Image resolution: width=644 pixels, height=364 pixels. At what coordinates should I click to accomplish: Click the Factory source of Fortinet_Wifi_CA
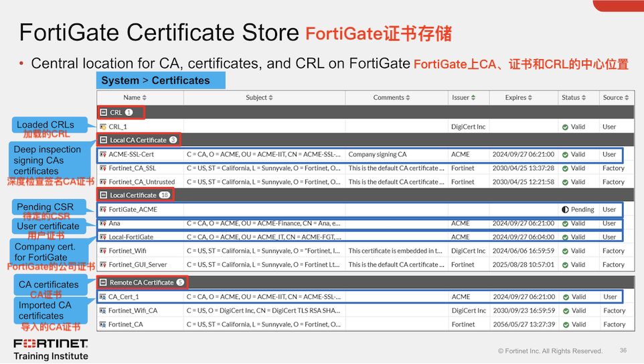coord(615,310)
